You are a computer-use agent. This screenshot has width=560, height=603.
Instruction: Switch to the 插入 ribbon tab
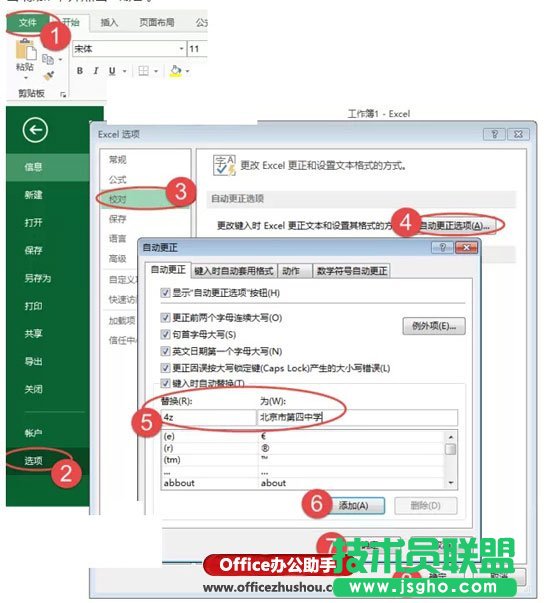(x=109, y=23)
